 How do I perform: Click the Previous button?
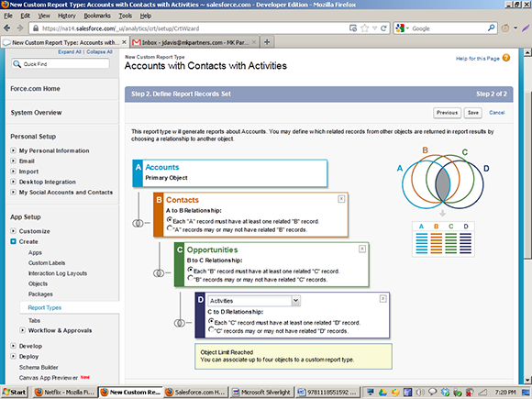(x=447, y=113)
